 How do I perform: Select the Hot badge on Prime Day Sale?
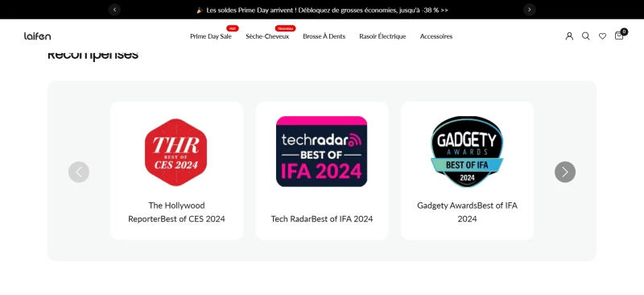[x=233, y=28]
